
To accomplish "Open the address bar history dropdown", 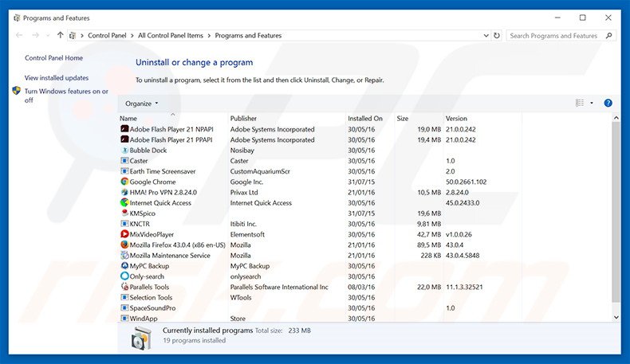I will click(486, 35).
